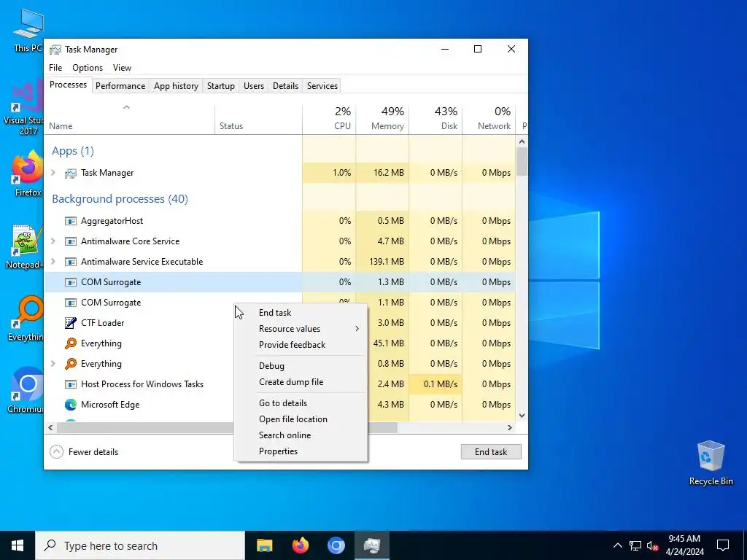Open the notification center
This screenshot has height=560, width=747.
(x=723, y=545)
